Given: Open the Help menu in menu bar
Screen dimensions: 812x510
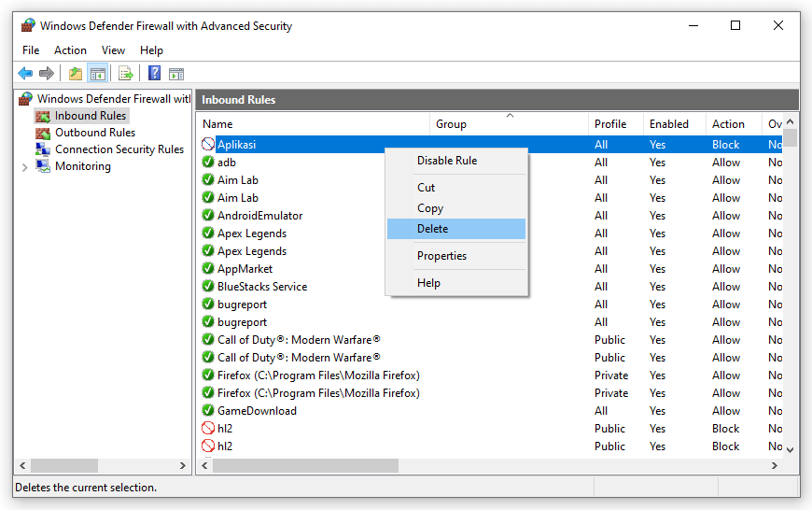Looking at the screenshot, I should click(x=151, y=50).
